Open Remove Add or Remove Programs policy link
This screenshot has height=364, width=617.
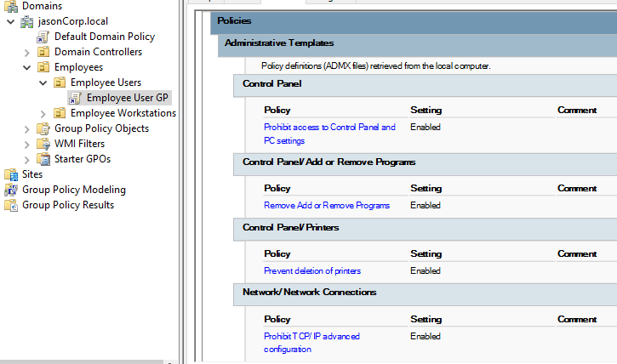pyautogui.click(x=327, y=205)
